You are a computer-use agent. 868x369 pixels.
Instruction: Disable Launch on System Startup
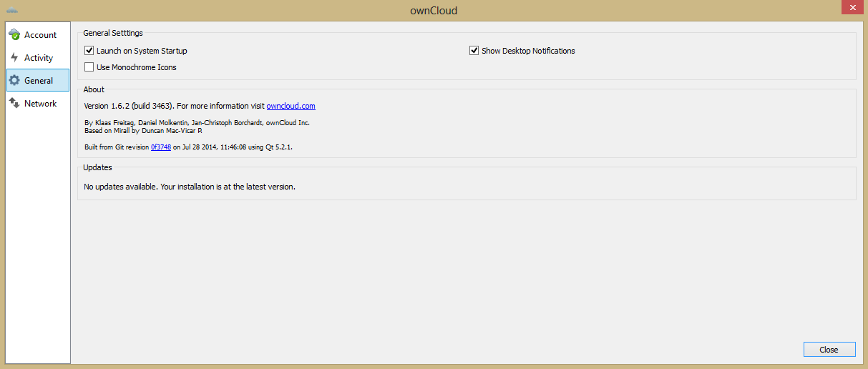pos(89,51)
